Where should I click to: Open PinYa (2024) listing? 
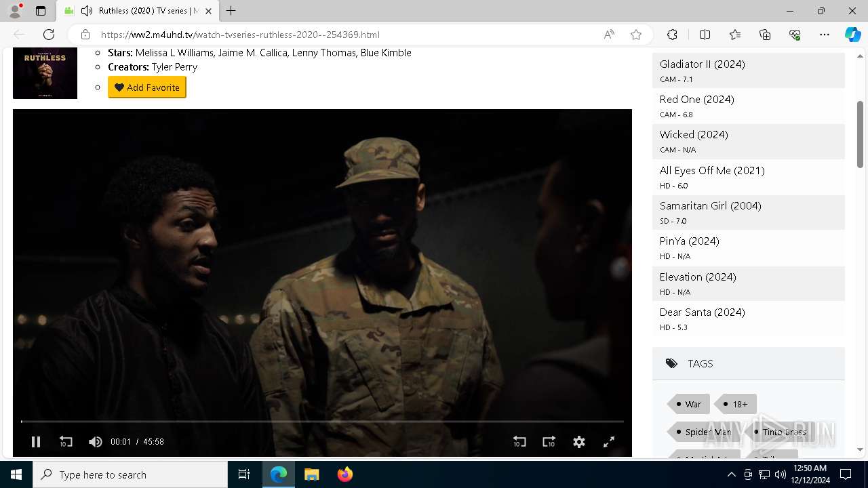[x=749, y=247]
